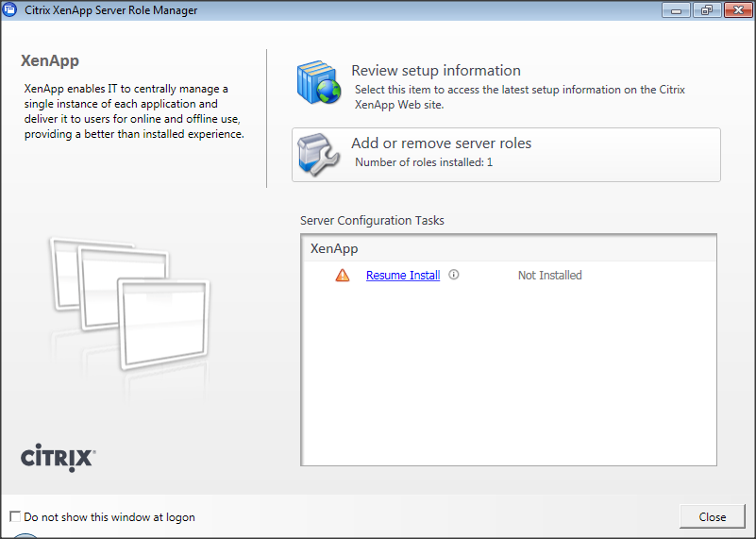Click the Citrix logo
Image resolution: width=756 pixels, height=539 pixels.
coord(58,458)
